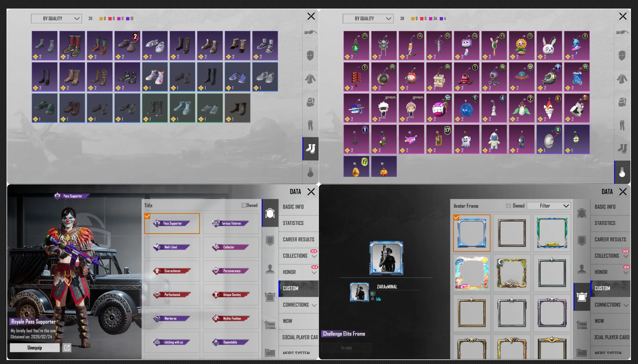Select the mask category icon in left inventory
Screen dimensions: 638x364
pyautogui.click(x=310, y=56)
